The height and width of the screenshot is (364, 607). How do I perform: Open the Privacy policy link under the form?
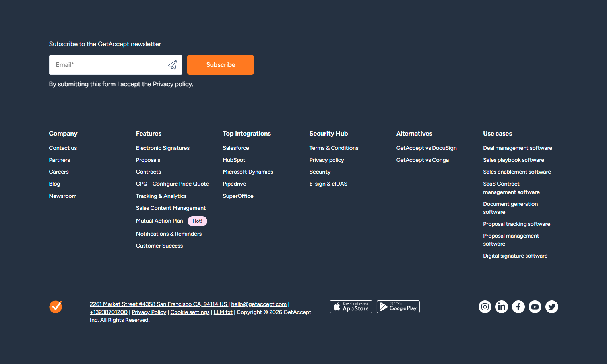pos(173,84)
